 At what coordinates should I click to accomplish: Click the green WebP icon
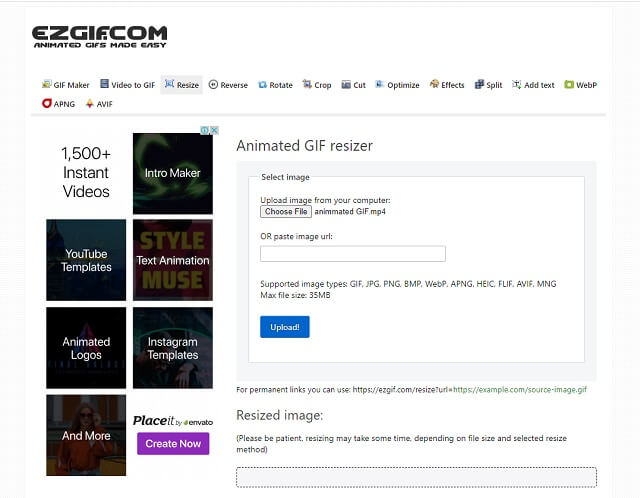pos(569,84)
